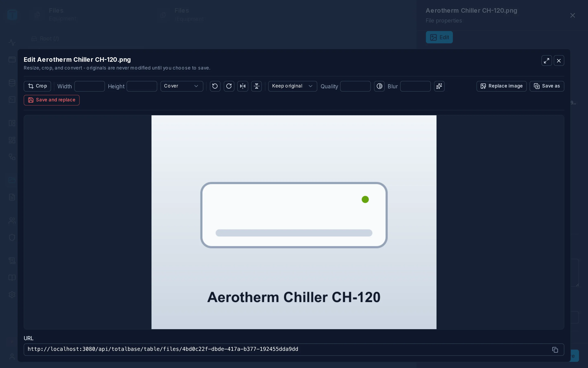This screenshot has height=368, width=588.
Task: Open settings gear icon in sidebar
Action: tap(12, 295)
